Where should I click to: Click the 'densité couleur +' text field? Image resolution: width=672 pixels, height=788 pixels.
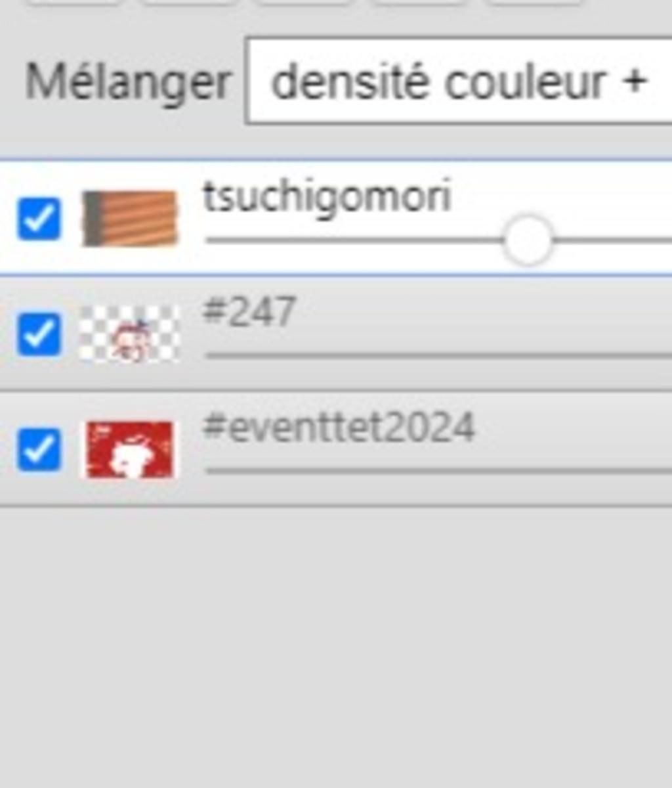(x=459, y=81)
